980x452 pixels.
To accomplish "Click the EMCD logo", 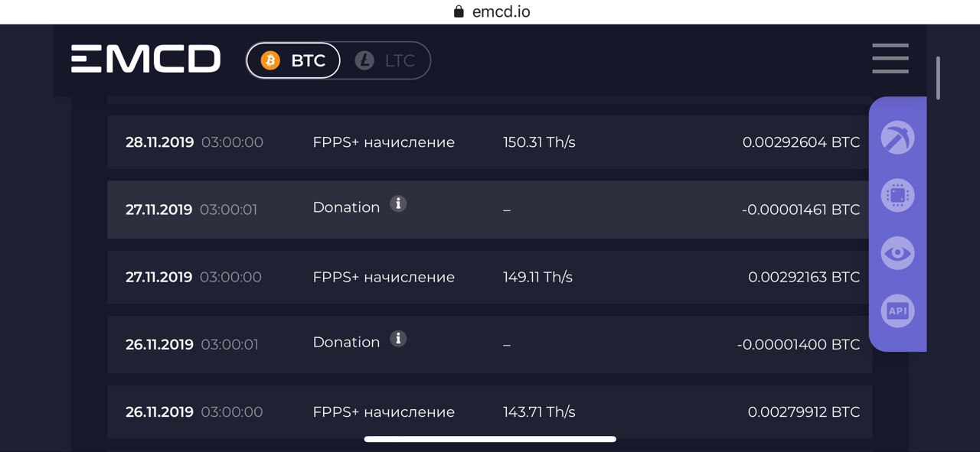I will [146, 59].
